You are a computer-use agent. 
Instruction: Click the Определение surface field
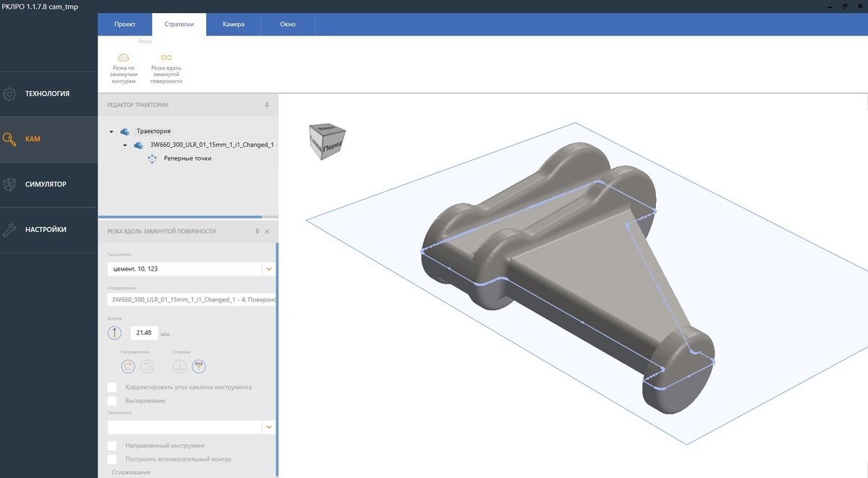[x=192, y=299]
